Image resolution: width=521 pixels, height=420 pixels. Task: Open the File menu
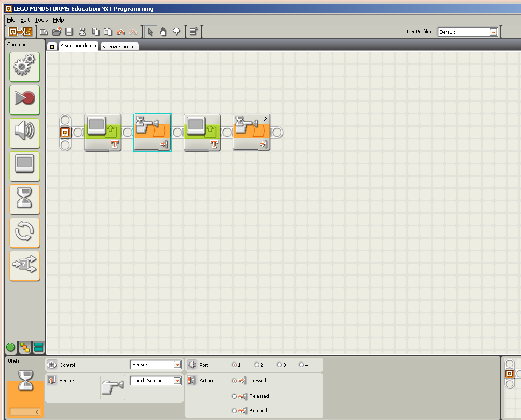pyautogui.click(x=11, y=20)
